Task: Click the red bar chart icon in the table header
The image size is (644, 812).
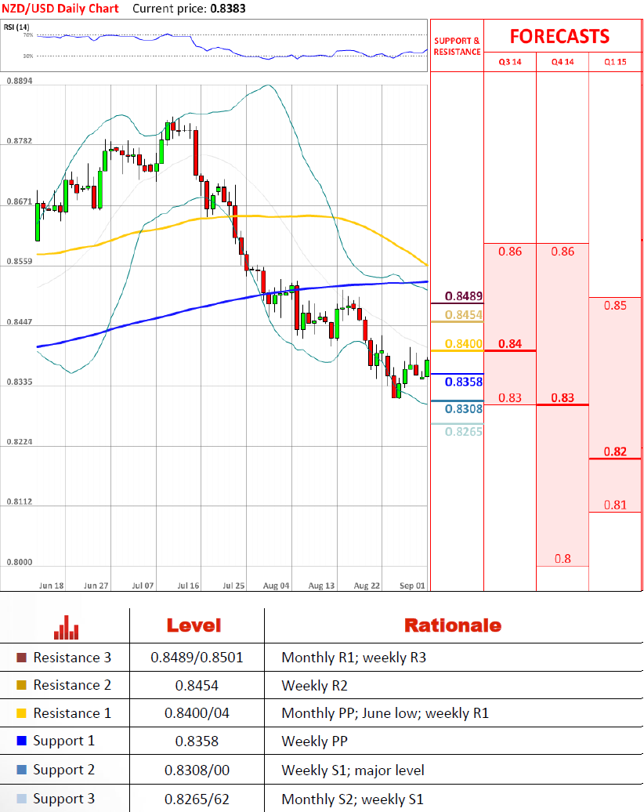Action: tap(67, 627)
